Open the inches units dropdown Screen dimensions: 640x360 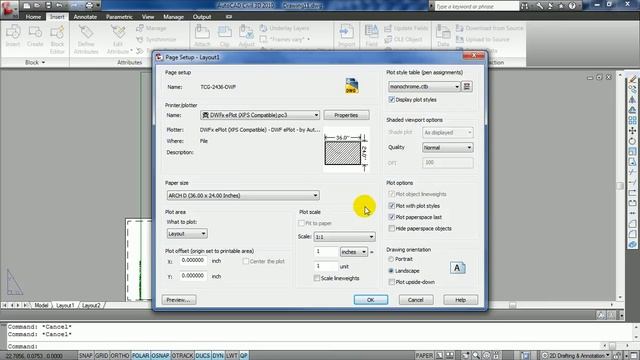353,252
